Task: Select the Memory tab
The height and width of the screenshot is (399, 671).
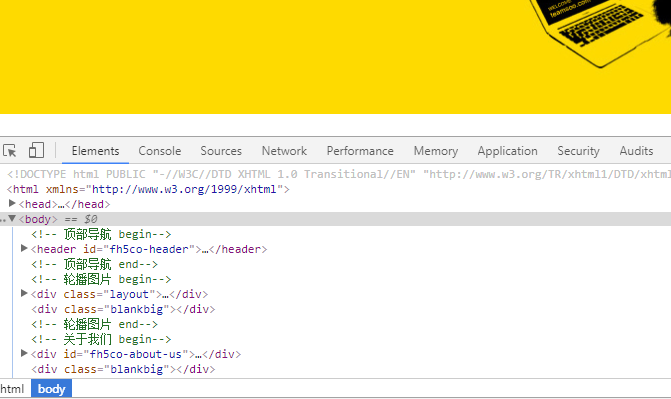Action: (436, 151)
